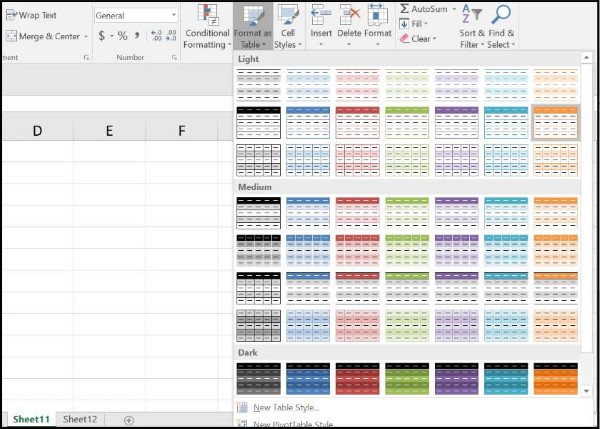This screenshot has width=600, height=429.
Task: Click the Insert cells icon
Action: 321,15
